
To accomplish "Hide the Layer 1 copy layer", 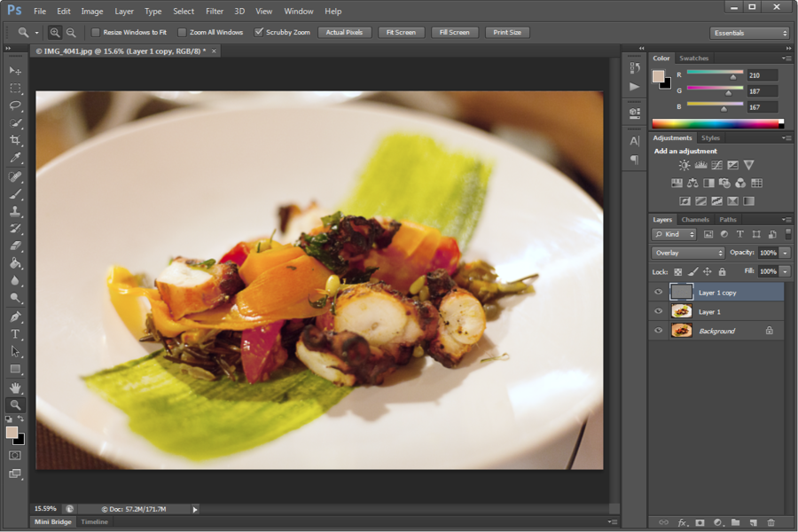I will pyautogui.click(x=658, y=293).
